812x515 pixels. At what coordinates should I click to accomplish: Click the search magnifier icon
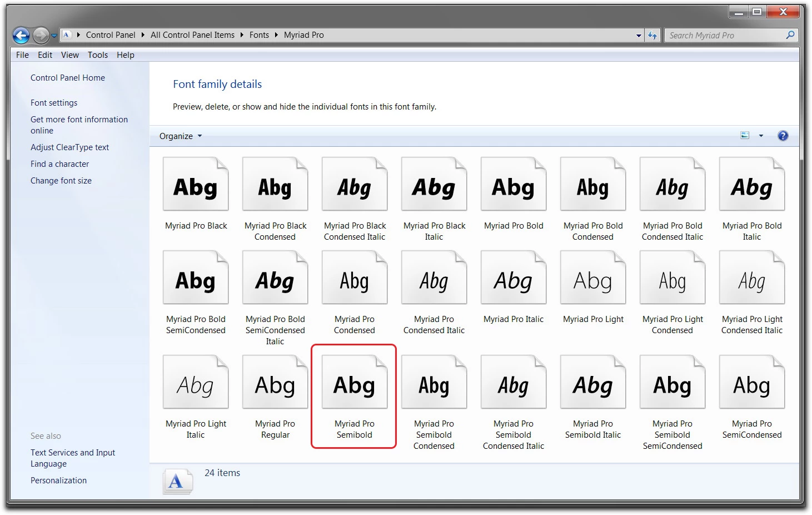[x=790, y=35]
